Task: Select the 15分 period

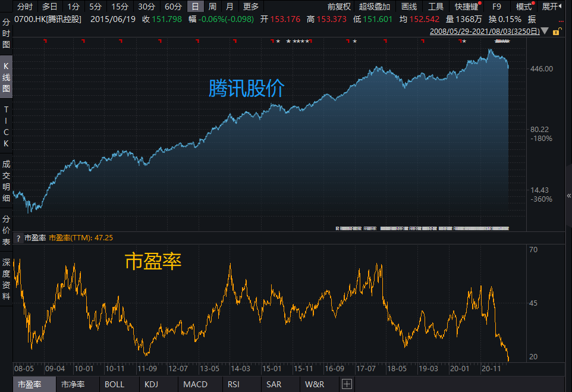Action: 120,7
